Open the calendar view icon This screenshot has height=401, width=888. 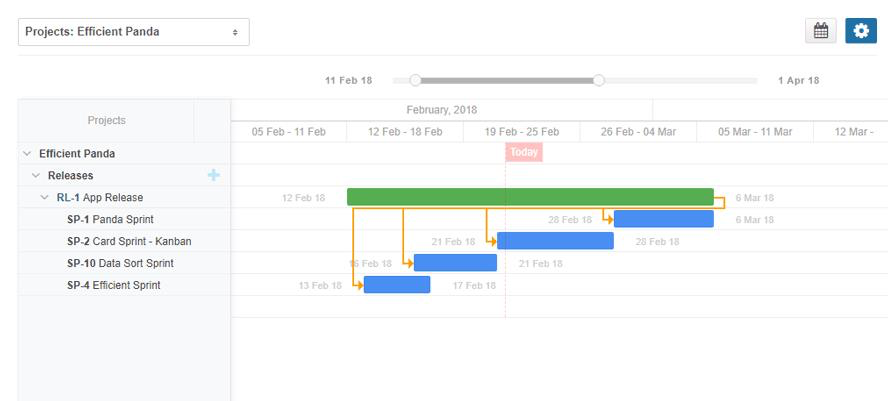point(821,31)
